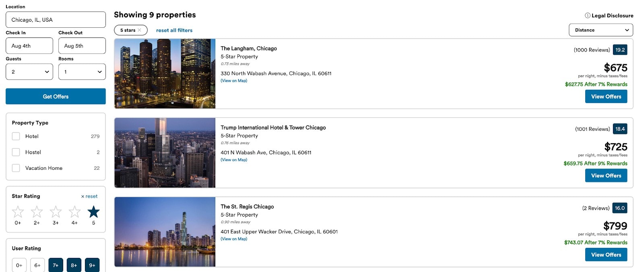Open the Check In date field
Viewport: 644px width, 272px height.
29,45
